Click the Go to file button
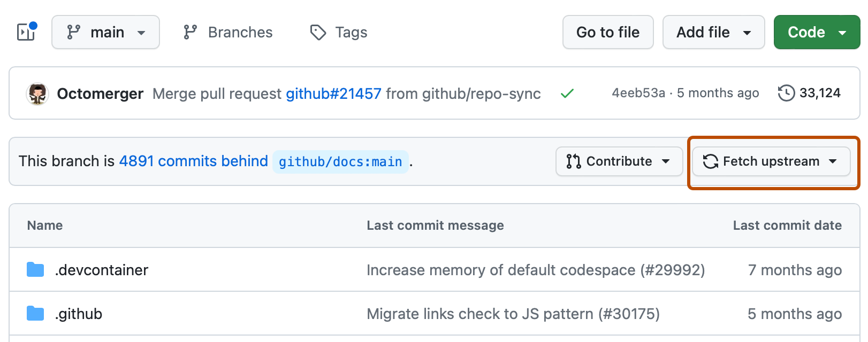 tap(608, 32)
